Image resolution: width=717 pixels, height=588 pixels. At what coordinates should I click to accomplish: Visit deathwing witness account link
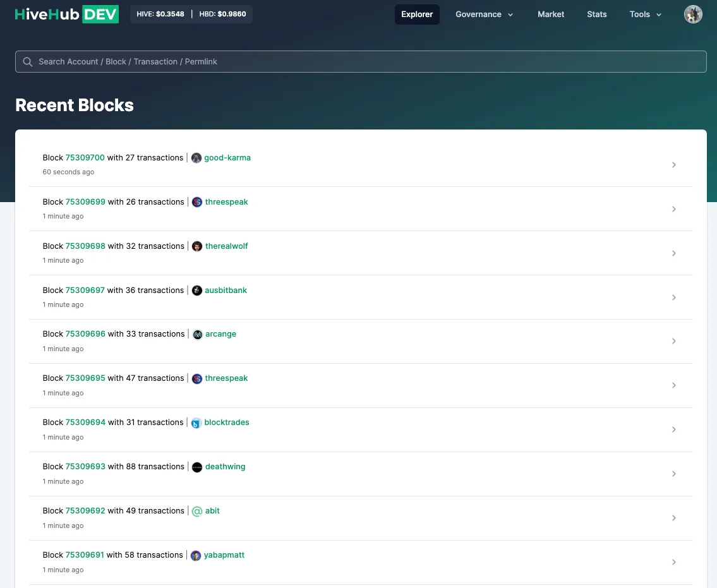pos(225,467)
